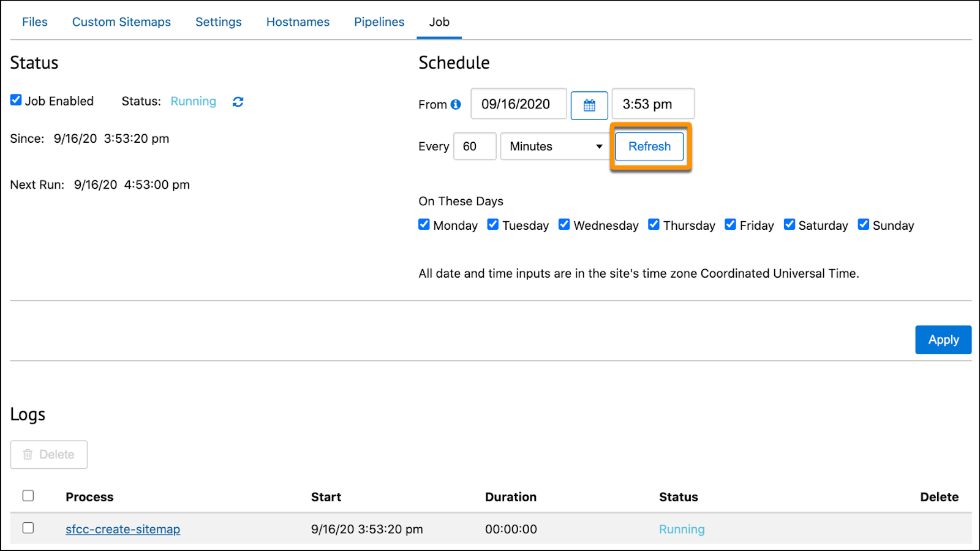This screenshot has width=980, height=551.
Task: Click the status refresh arrows icon
Action: click(238, 102)
